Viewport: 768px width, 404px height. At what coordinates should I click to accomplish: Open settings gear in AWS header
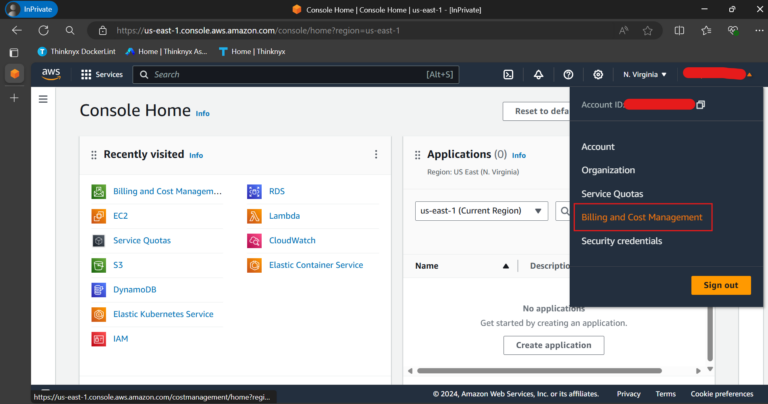click(x=598, y=74)
